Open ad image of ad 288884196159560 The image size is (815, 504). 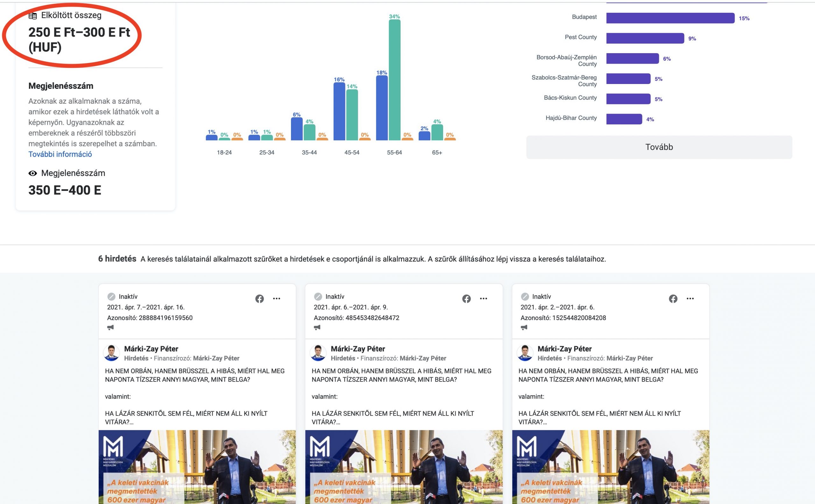[197, 467]
